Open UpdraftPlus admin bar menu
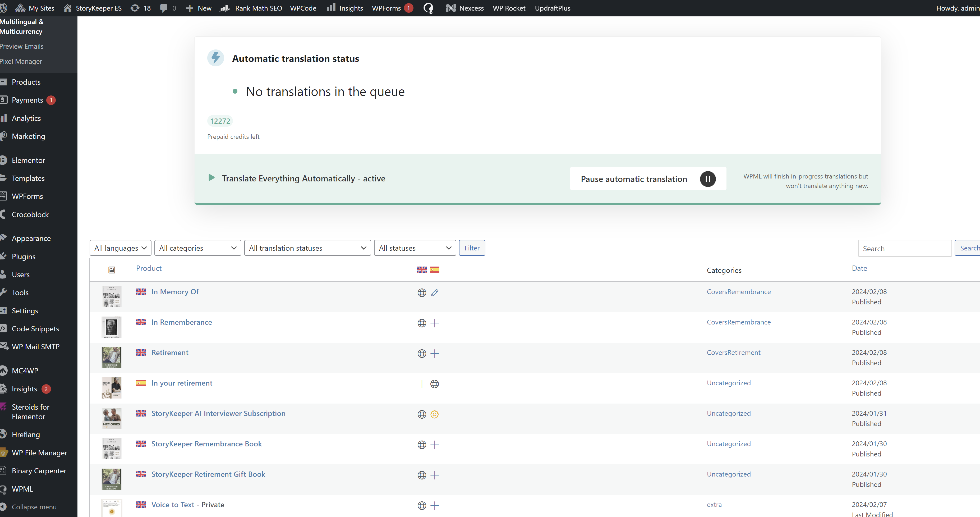 (x=553, y=8)
